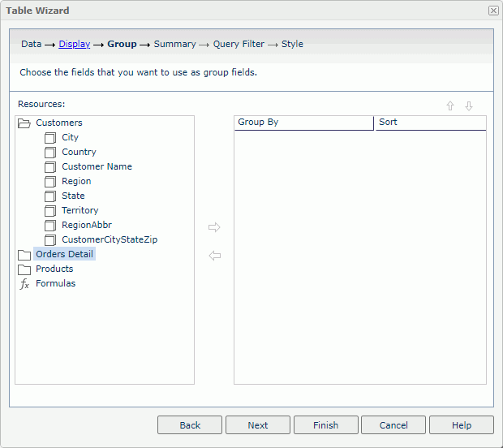Click the Formulas fx icon
The image size is (503, 448).
24,284
